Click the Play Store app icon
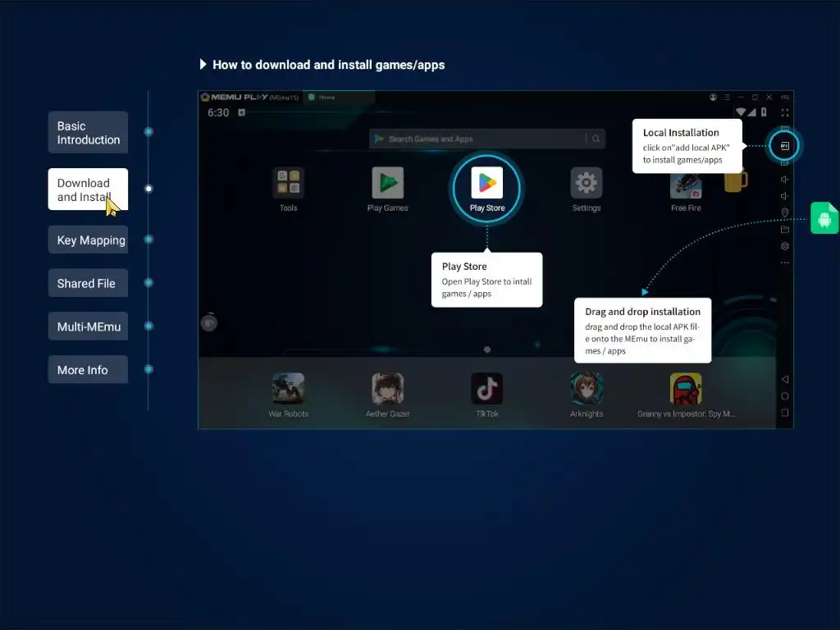This screenshot has height=630, width=840. coord(487,183)
